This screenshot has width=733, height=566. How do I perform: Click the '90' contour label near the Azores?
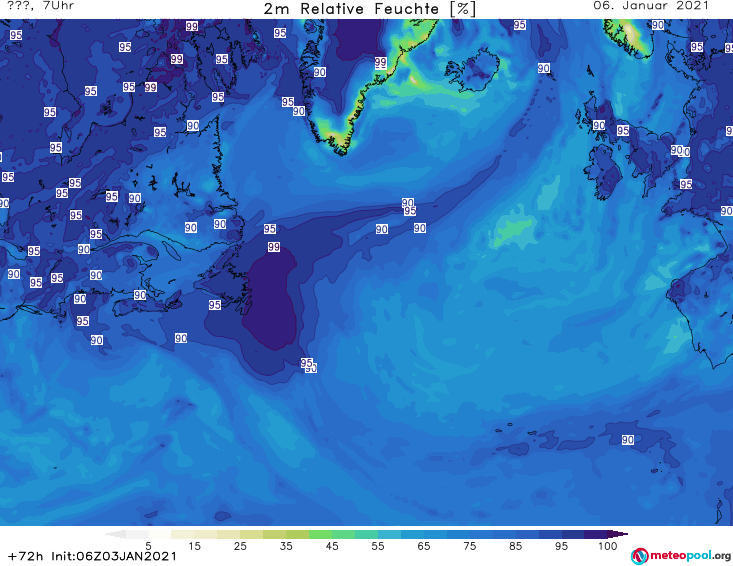[628, 440]
